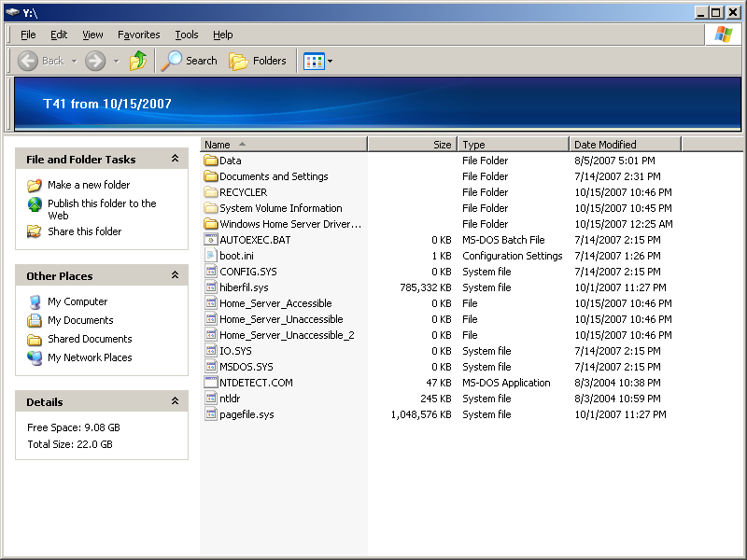Viewport: 747px width, 560px height.
Task: Go to My Documents
Action: pyautogui.click(x=80, y=320)
